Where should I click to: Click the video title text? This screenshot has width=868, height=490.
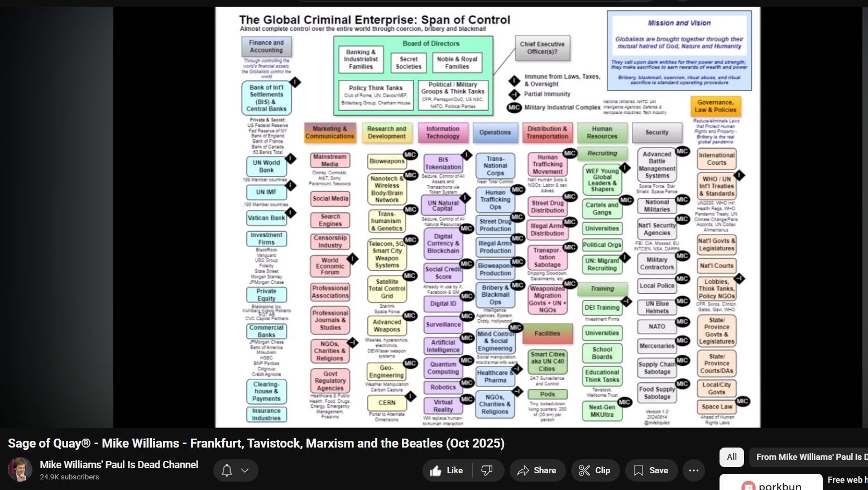pyautogui.click(x=256, y=444)
